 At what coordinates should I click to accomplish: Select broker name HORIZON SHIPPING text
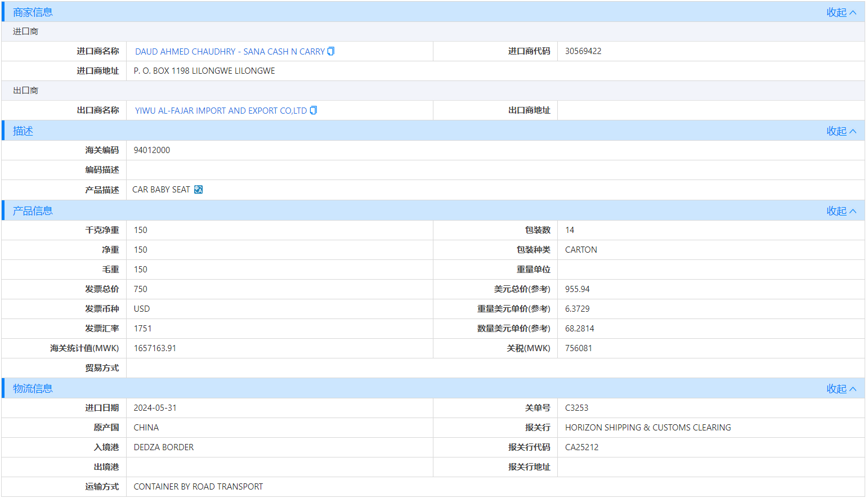point(648,427)
